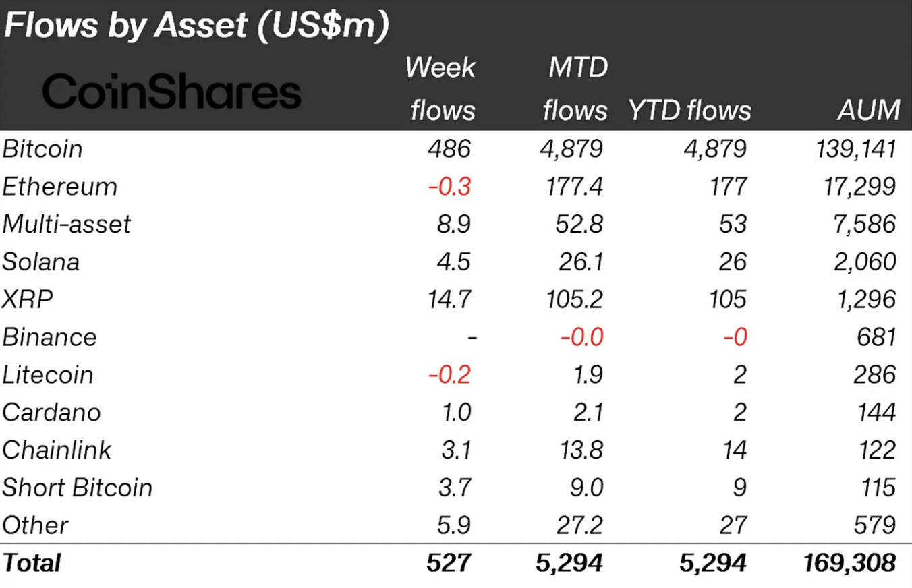
Task: Click the Solana row label
Action: pos(40,262)
